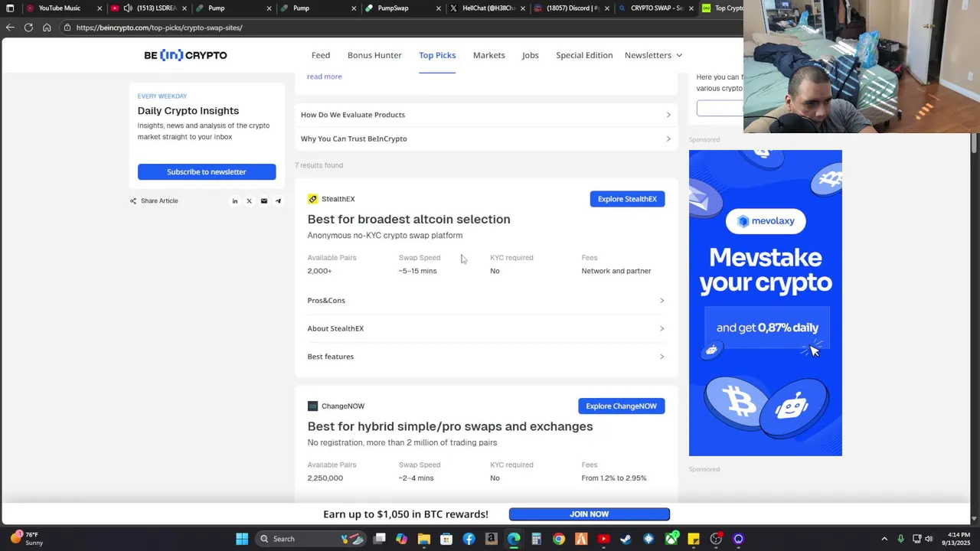
Task: Open the Jobs nav item
Action: (531, 55)
